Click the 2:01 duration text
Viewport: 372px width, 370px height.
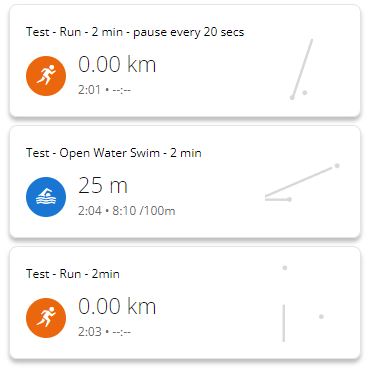pos(89,90)
